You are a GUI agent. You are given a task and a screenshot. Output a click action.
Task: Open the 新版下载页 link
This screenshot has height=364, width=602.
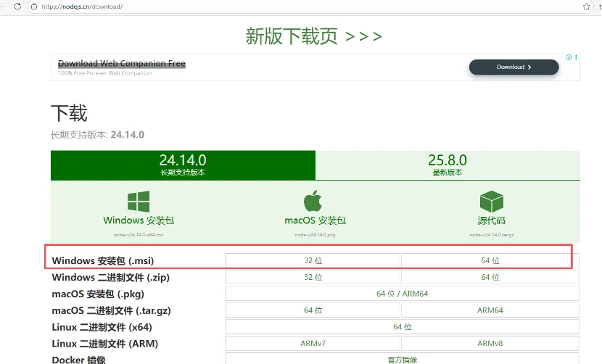click(x=313, y=36)
